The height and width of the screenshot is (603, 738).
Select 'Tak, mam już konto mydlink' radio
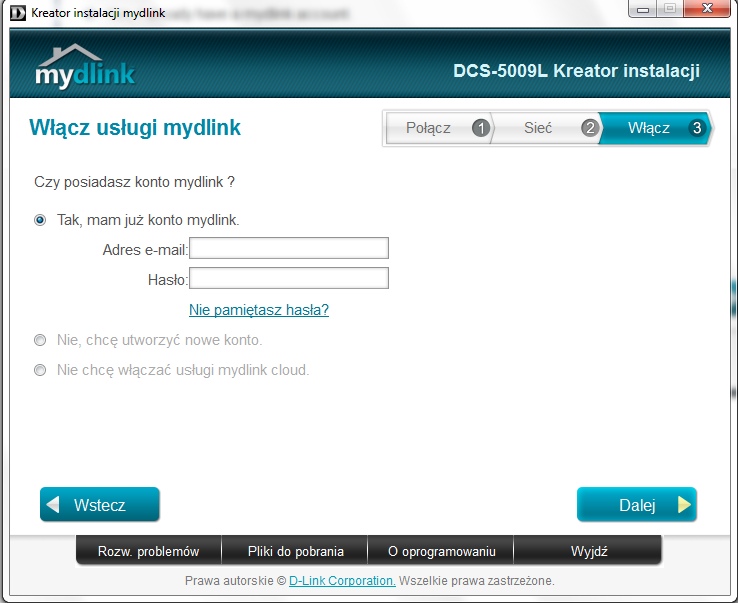tap(40, 220)
